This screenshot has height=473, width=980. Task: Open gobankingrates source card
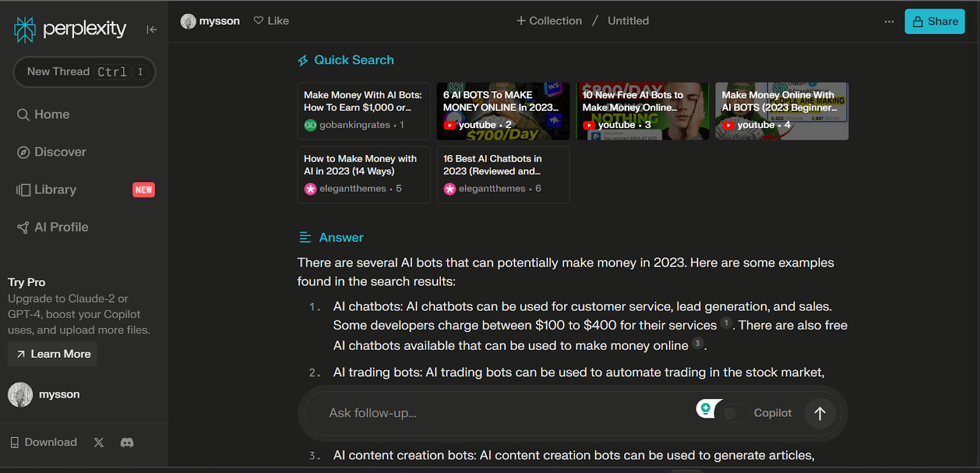coord(364,111)
